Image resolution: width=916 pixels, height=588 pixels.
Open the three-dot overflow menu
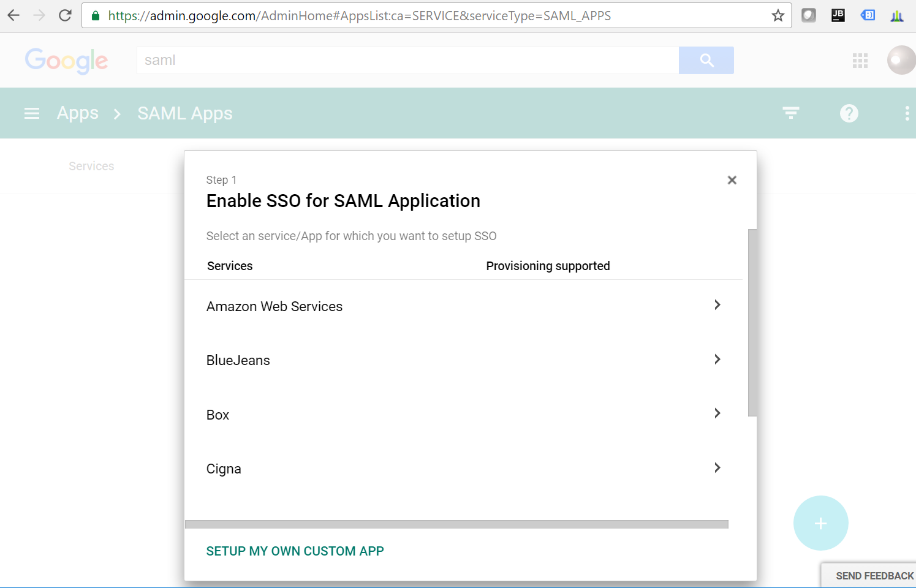[x=907, y=113]
